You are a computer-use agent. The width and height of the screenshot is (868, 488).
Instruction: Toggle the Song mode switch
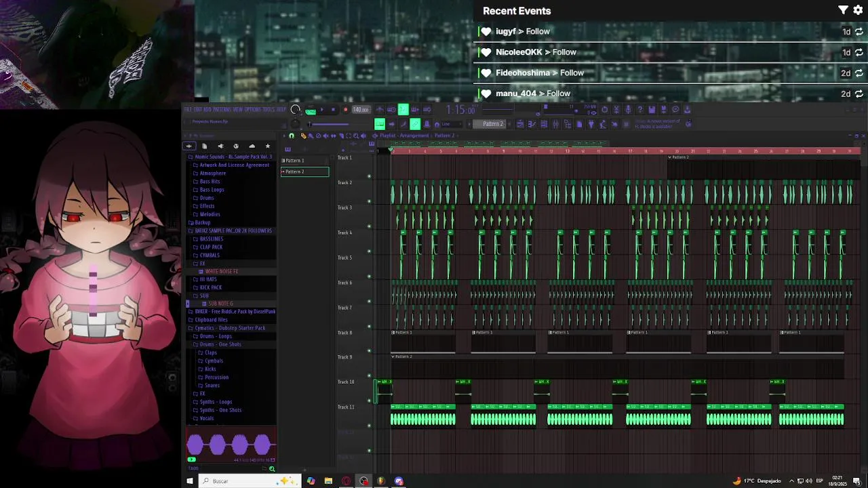click(311, 112)
